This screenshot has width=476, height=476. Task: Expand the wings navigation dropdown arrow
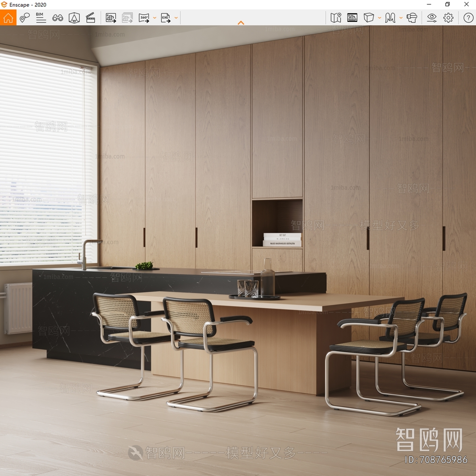(x=401, y=18)
